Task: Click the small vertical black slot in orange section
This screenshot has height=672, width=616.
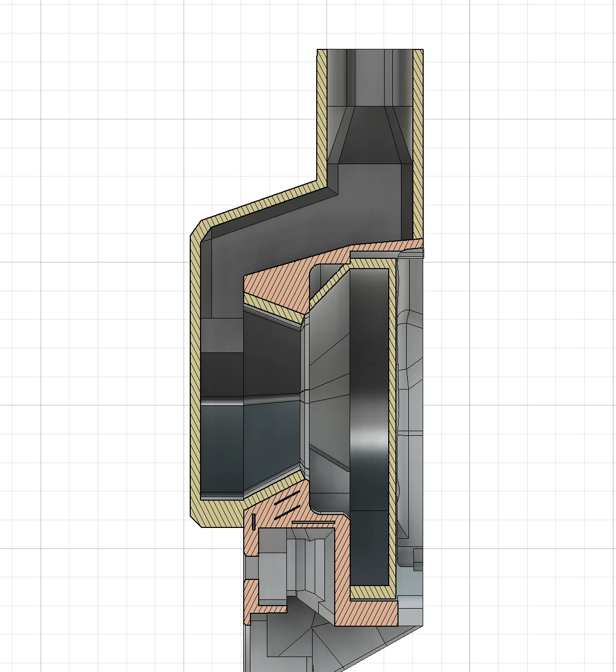Action: coord(254,521)
